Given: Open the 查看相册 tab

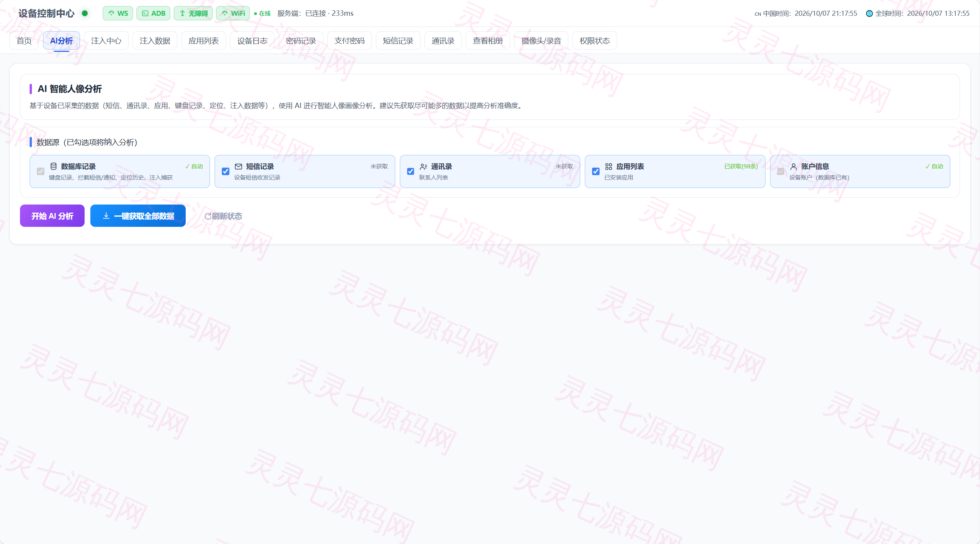Looking at the screenshot, I should (488, 41).
